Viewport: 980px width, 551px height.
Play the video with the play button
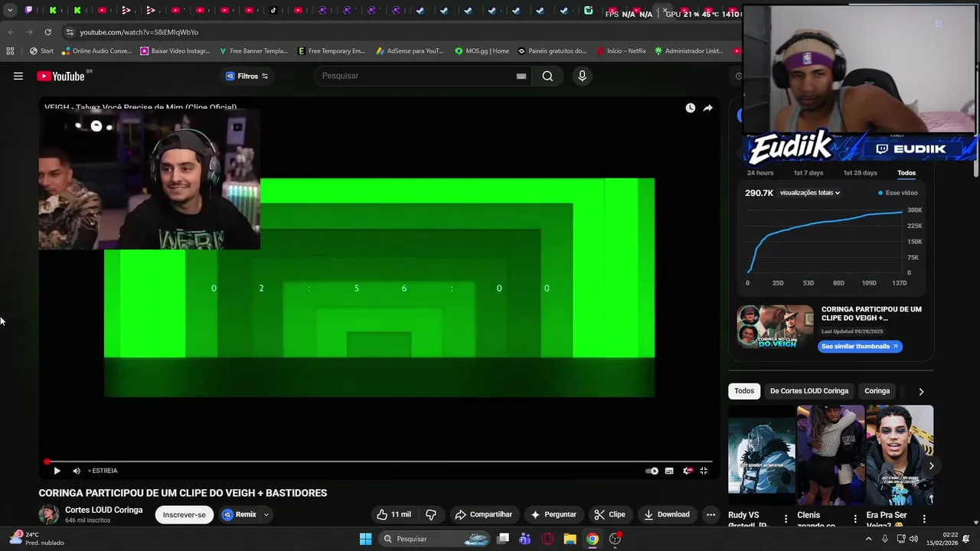57,471
